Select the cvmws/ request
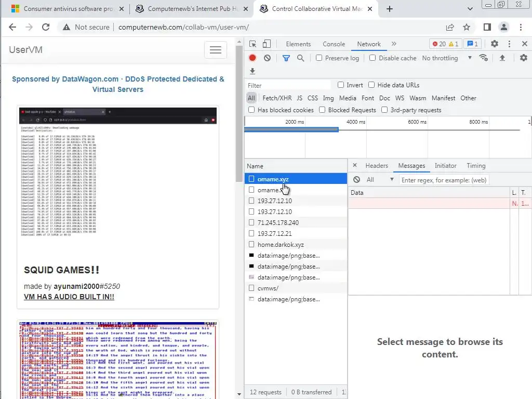532x399 pixels. click(x=296, y=288)
